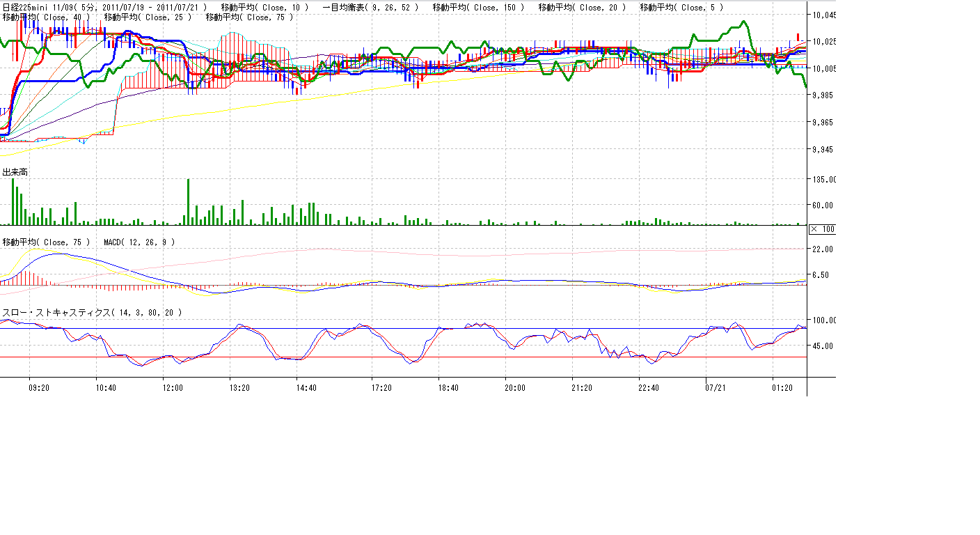Click the 20:00 time axis marker
The image size is (980, 535).
click(515, 388)
